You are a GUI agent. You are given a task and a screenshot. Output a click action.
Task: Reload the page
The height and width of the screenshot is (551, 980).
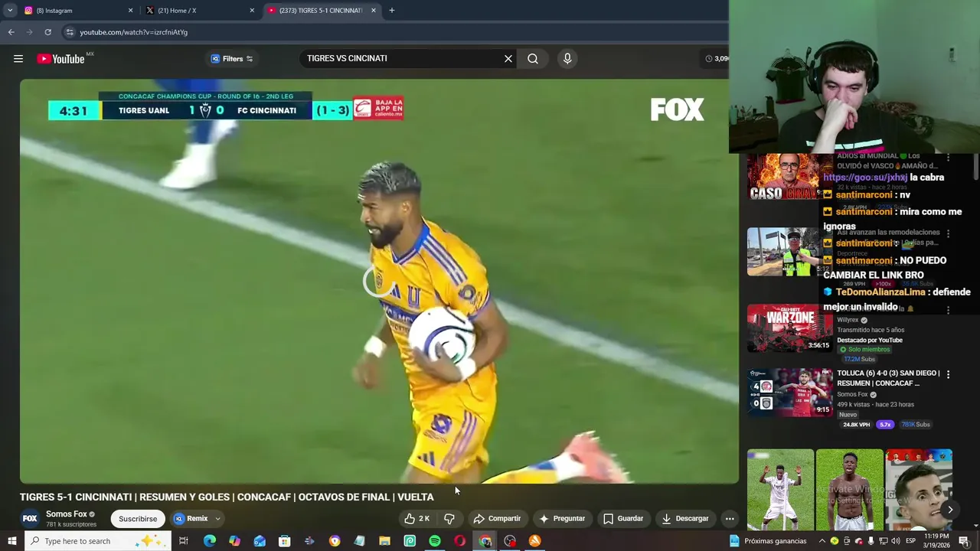point(47,32)
